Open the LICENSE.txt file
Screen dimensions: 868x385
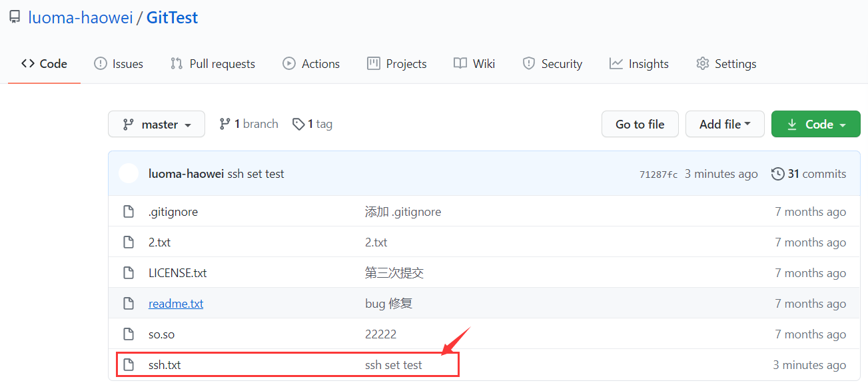(x=178, y=273)
